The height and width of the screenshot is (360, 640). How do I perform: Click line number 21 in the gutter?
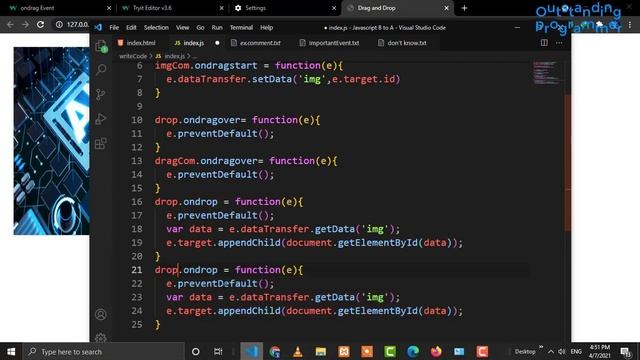137,270
